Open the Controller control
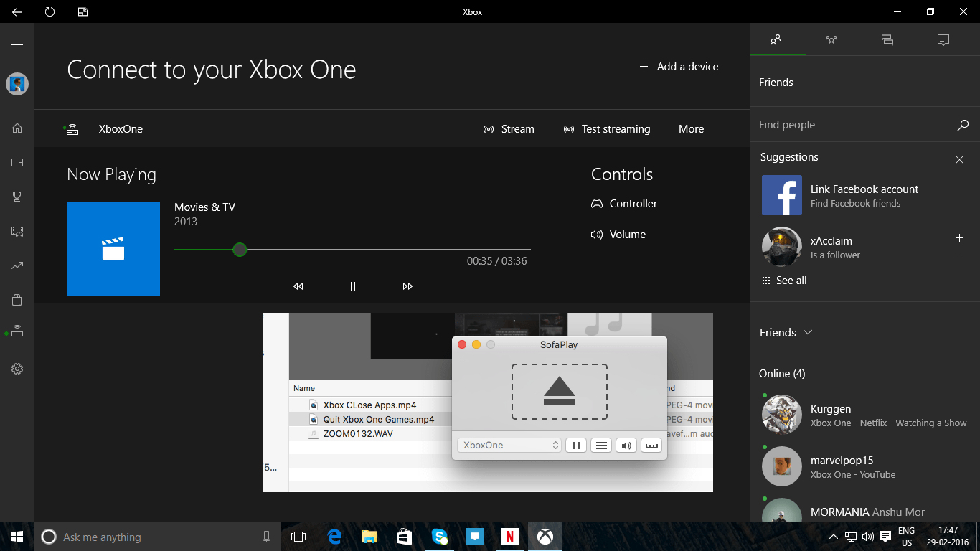Screen dimensions: 980x551 click(624, 204)
